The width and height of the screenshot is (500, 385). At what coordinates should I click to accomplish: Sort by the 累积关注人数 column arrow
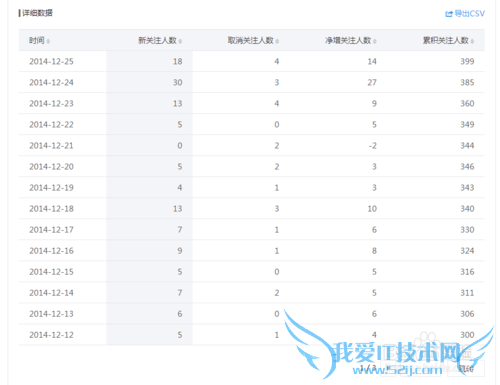(x=472, y=41)
